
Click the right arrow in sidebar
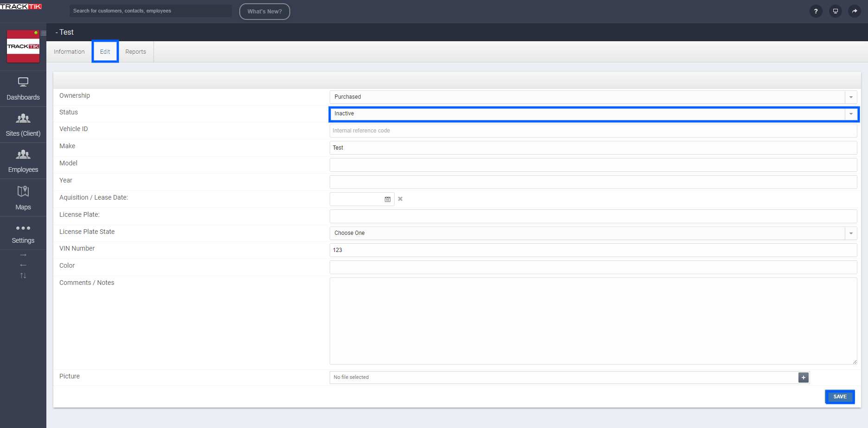(x=23, y=255)
